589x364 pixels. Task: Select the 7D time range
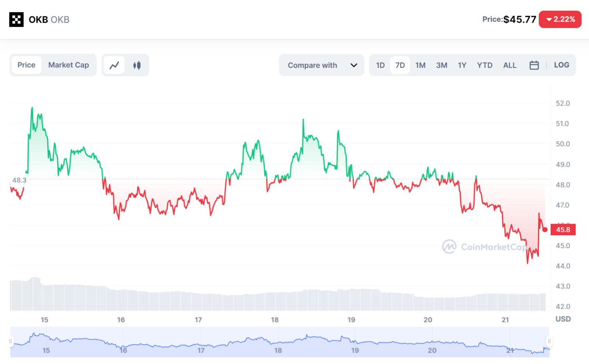point(400,66)
